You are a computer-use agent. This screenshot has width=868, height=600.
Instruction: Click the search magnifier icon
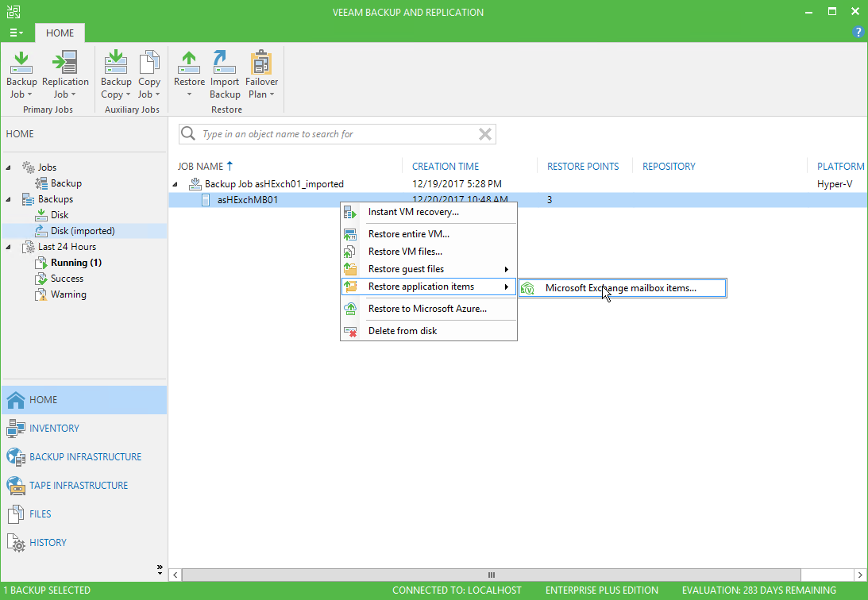[188, 133]
